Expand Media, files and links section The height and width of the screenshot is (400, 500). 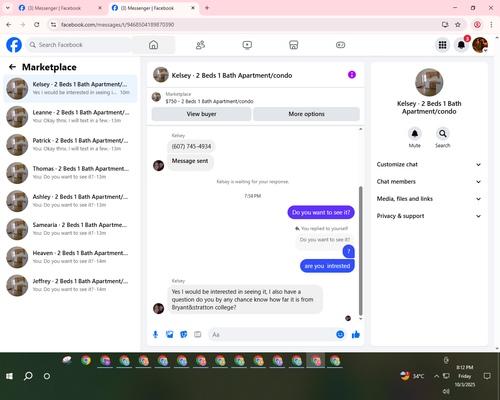click(x=429, y=199)
